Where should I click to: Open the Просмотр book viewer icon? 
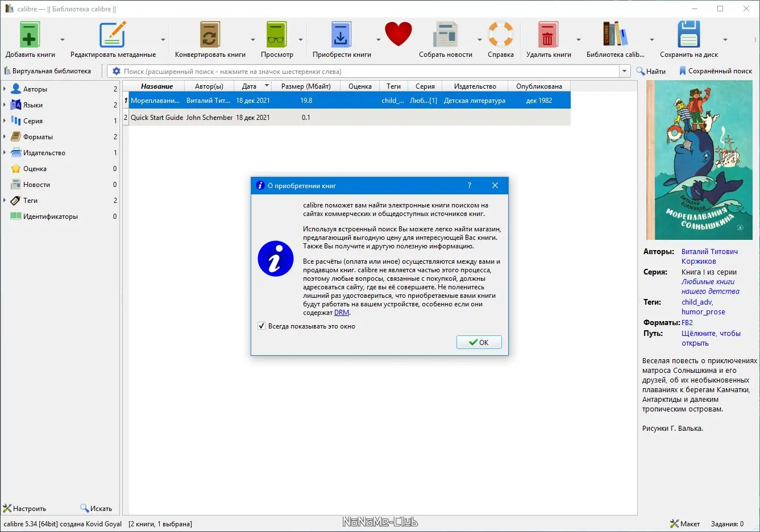277,35
